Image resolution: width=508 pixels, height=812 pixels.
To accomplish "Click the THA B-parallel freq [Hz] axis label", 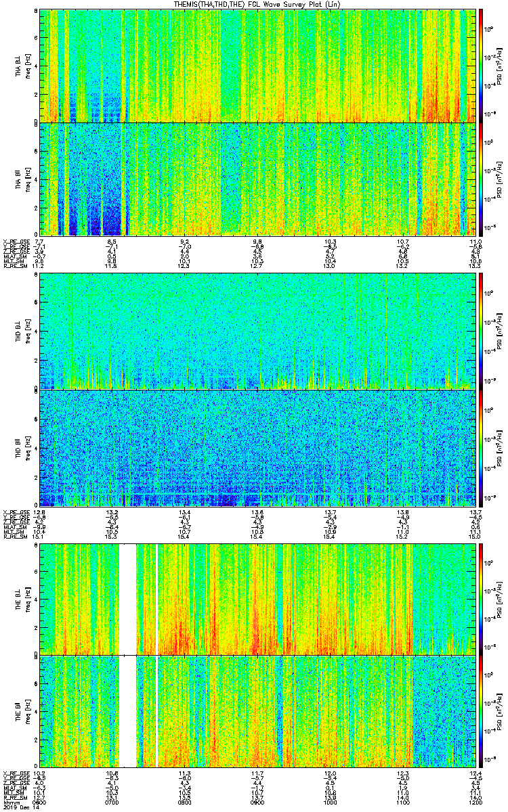I will coord(27,179).
